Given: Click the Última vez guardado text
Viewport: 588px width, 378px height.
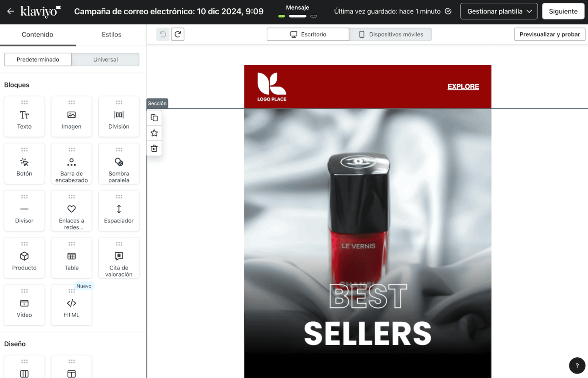Looking at the screenshot, I should pyautogui.click(x=387, y=11).
